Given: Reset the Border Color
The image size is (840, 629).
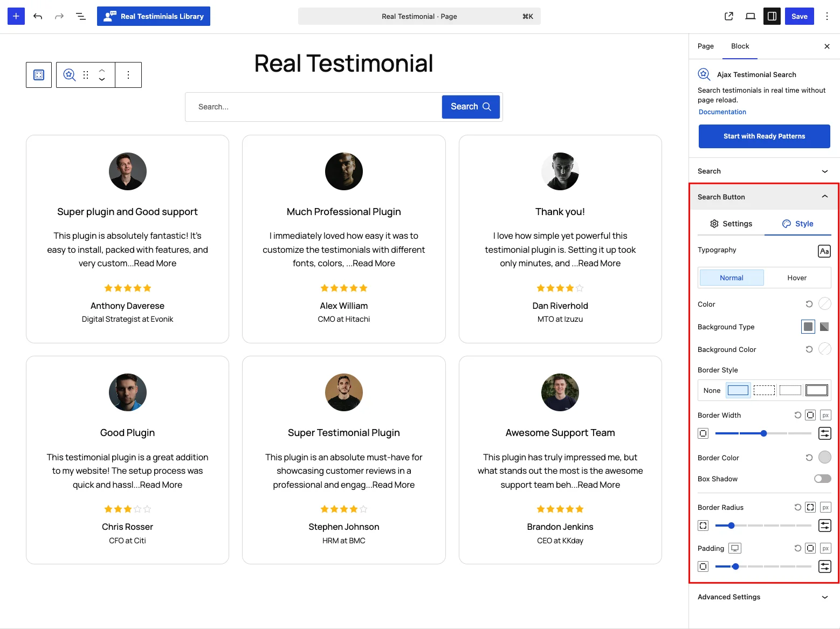Looking at the screenshot, I should [x=809, y=458].
